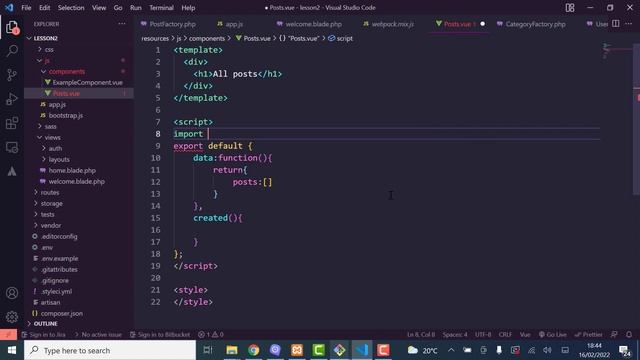
Task: Click the remote window indicator in status bar
Action: point(8,334)
